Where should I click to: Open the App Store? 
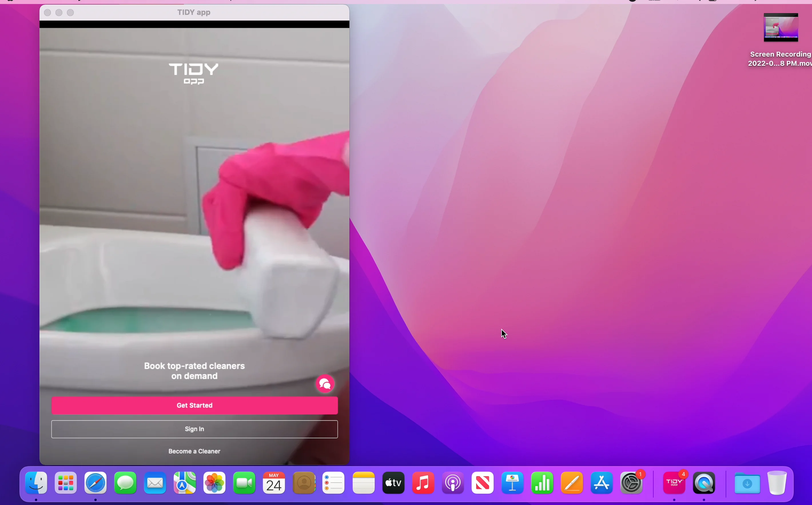click(602, 483)
